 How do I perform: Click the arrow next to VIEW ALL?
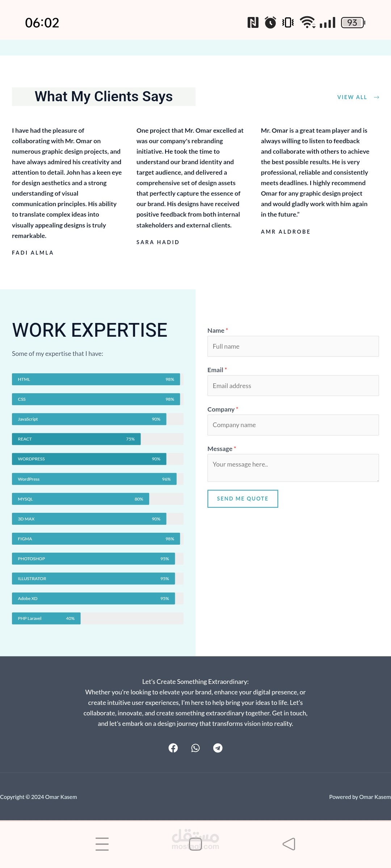[x=377, y=97]
